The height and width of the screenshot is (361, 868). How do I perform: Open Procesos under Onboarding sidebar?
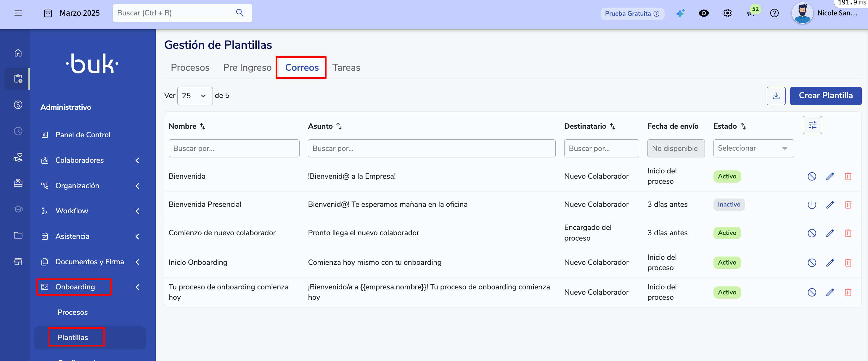73,312
